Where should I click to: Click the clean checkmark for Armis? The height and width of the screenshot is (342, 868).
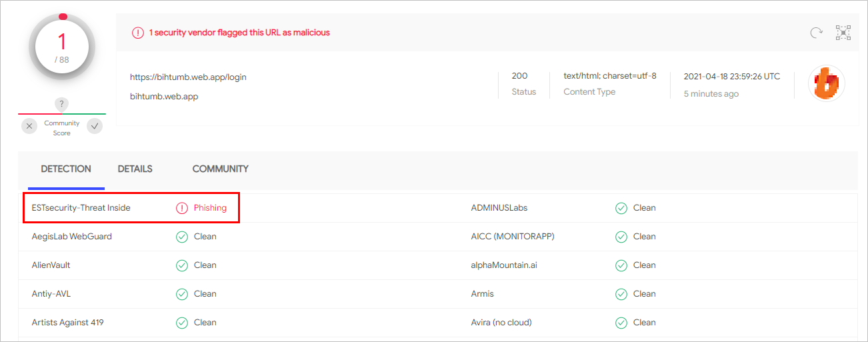(x=621, y=294)
